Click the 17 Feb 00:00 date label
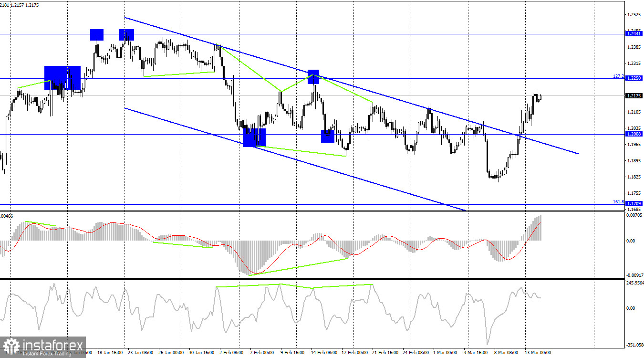The height and width of the screenshot is (358, 644). point(355,353)
